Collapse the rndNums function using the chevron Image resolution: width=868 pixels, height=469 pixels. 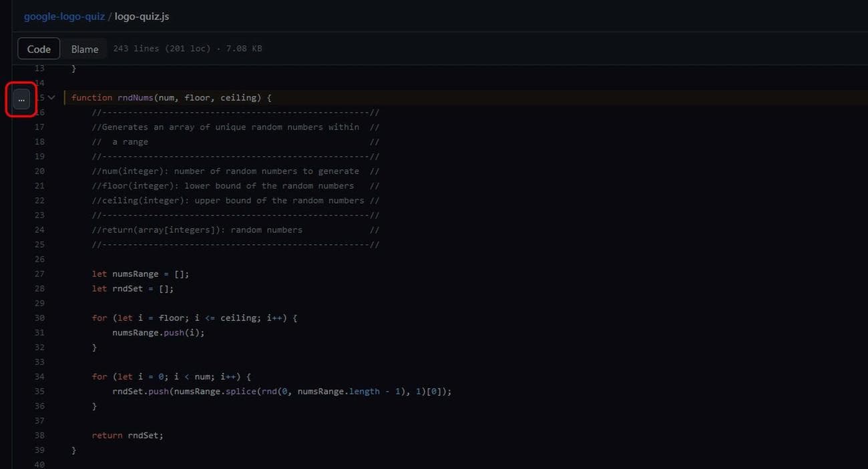pyautogui.click(x=51, y=97)
